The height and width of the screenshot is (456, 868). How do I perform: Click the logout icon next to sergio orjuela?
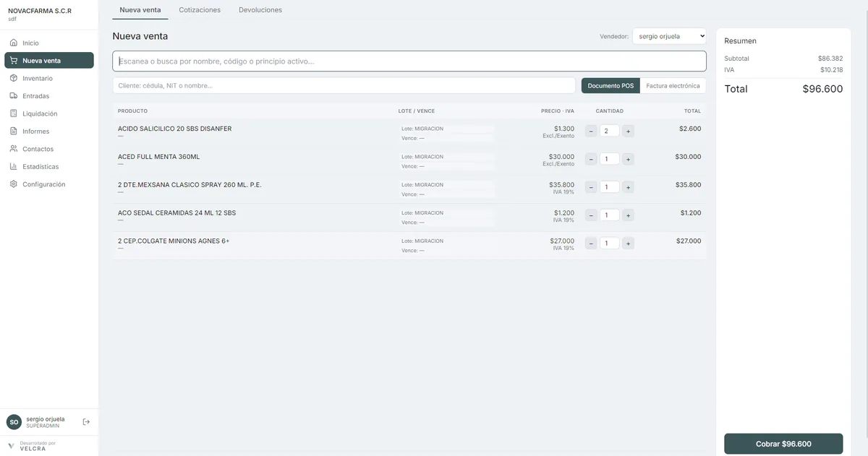[x=86, y=422]
